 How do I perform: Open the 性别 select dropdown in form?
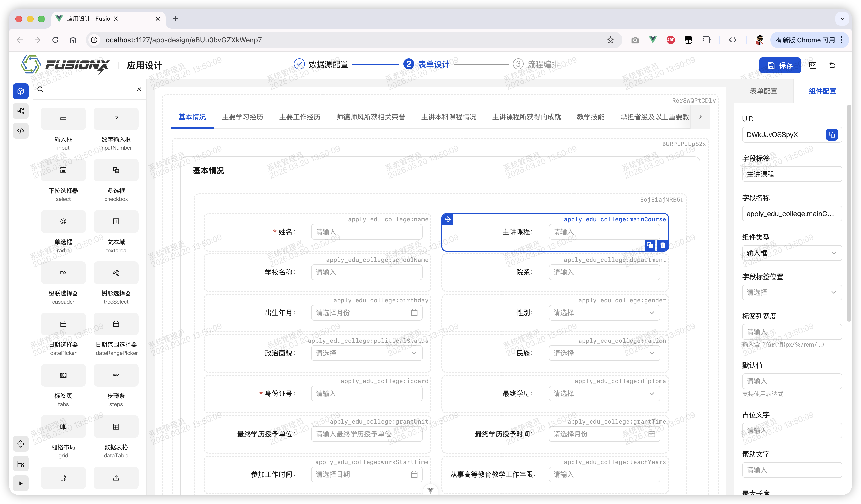(x=604, y=312)
